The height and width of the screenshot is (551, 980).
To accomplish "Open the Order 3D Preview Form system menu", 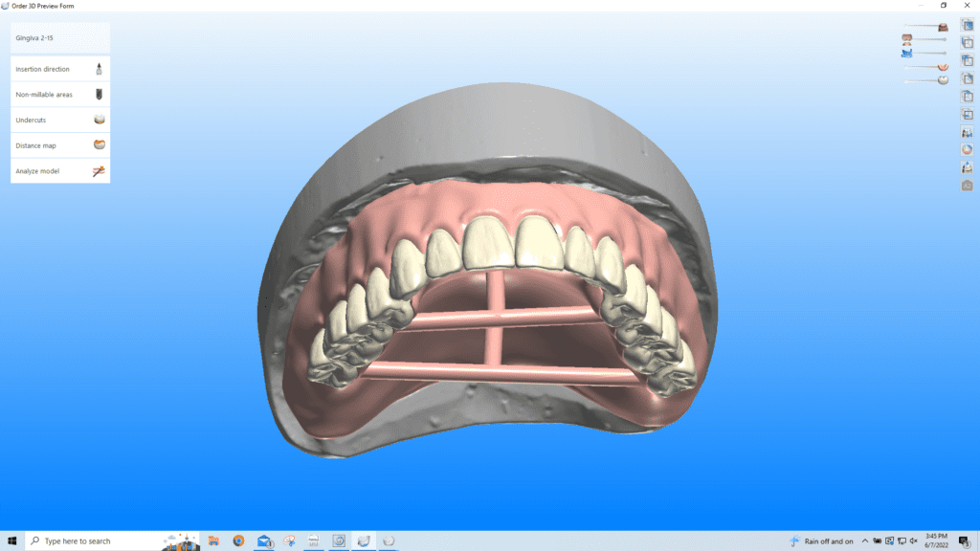I will point(8,6).
